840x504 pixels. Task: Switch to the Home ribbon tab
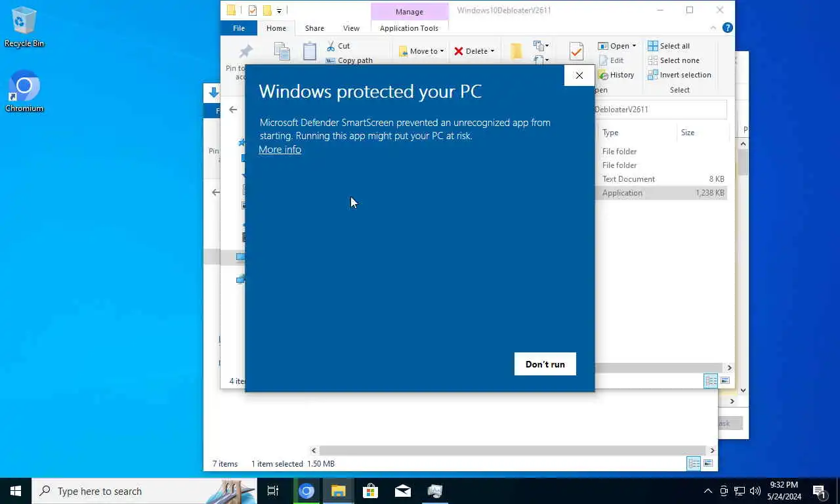click(276, 28)
